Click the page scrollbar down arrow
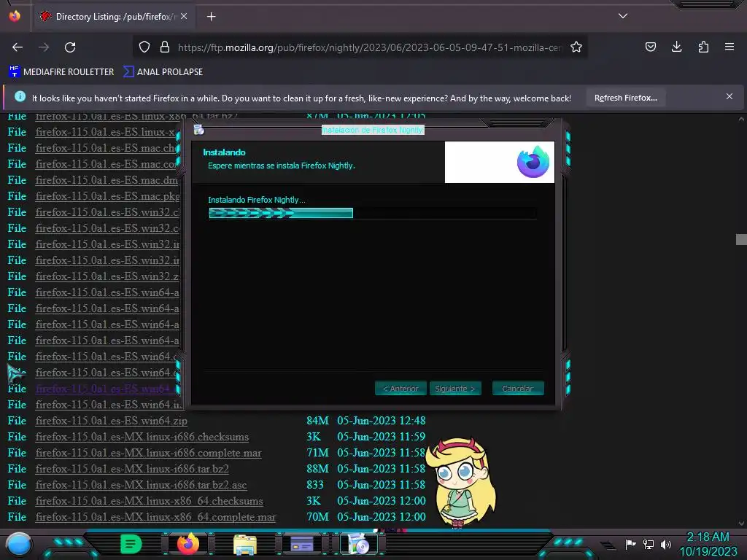The image size is (747, 560). pyautogui.click(x=741, y=523)
